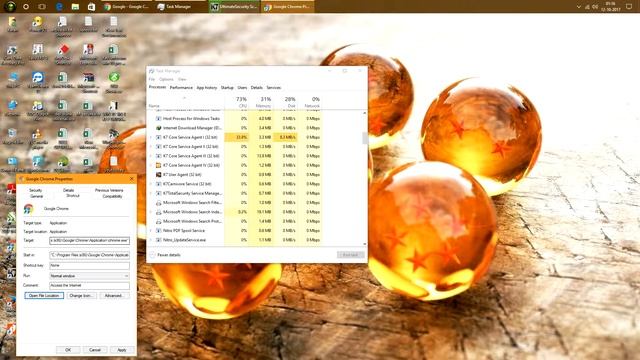
Task: Click the Open File Location button
Action: click(x=44, y=296)
